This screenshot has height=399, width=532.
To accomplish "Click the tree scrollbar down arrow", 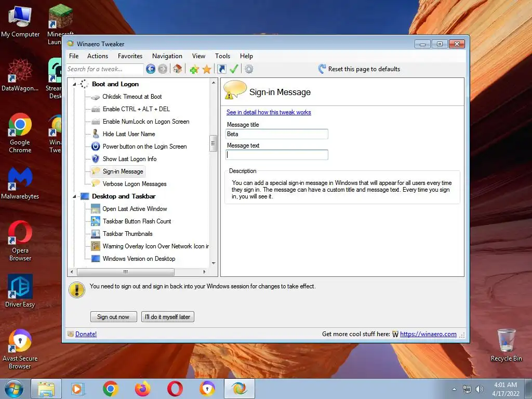I will tap(214, 263).
